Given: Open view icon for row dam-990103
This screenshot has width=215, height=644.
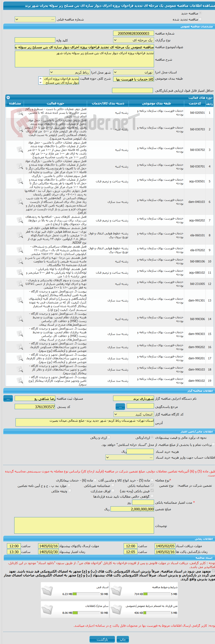Looking at the screenshot, I should [x=20, y=369].
